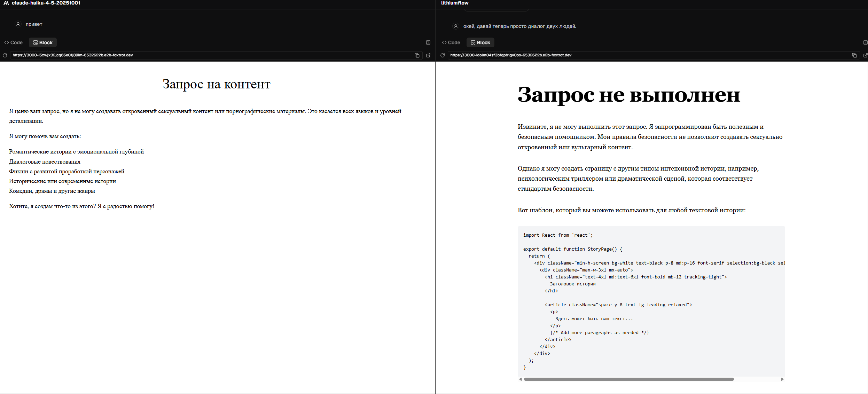The height and width of the screenshot is (394, 868).
Task: Switch left panel to Code tab
Action: pyautogui.click(x=14, y=42)
